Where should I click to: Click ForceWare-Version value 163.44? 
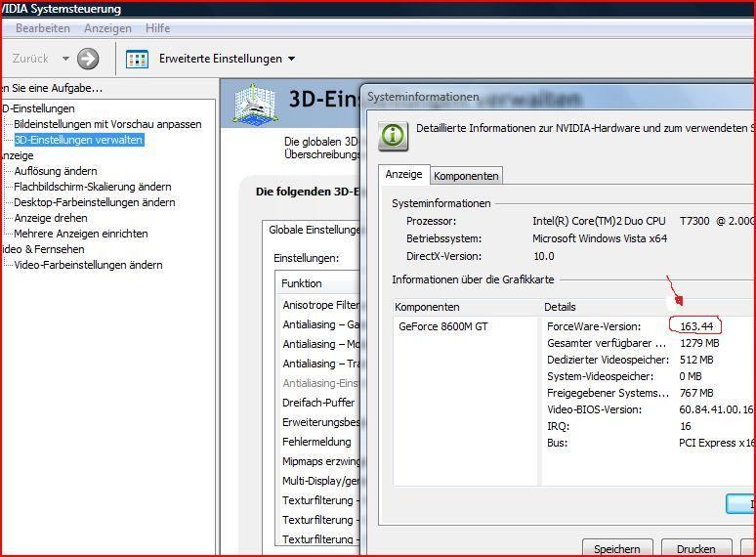click(x=696, y=326)
